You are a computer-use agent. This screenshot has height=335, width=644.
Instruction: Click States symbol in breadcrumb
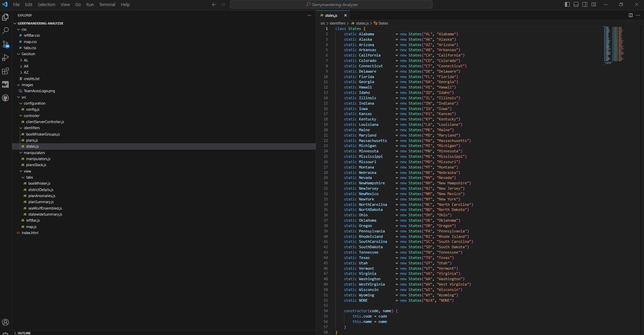(383, 23)
